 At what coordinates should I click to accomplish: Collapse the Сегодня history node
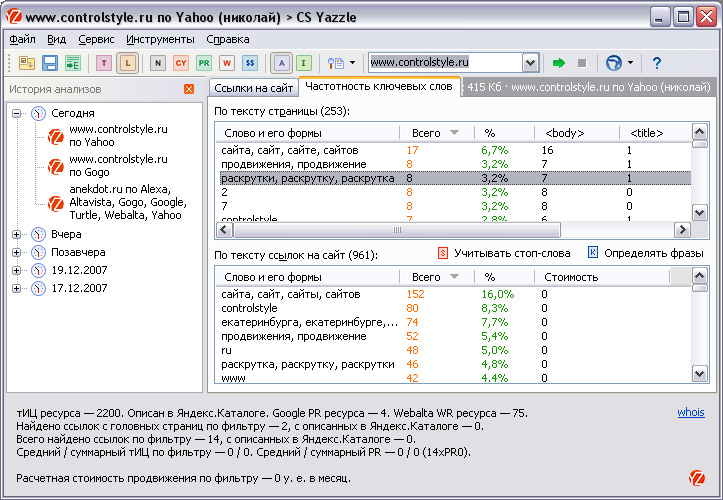tap(17, 113)
